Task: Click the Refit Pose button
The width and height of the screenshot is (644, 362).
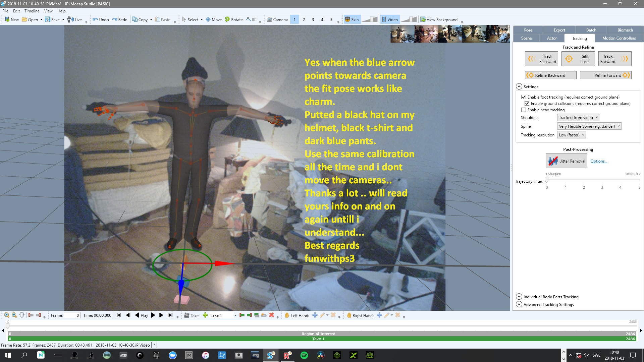Action: coord(578,59)
